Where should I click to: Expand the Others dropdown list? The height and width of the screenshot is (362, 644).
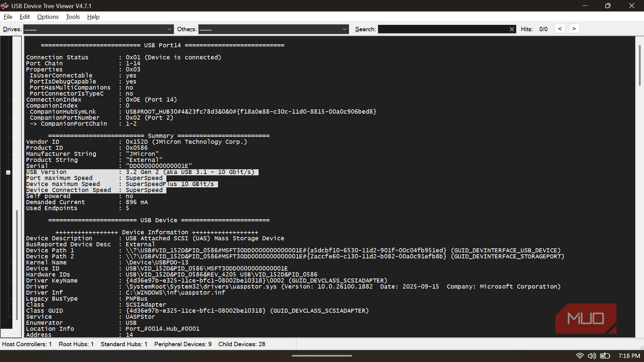pyautogui.click(x=273, y=29)
